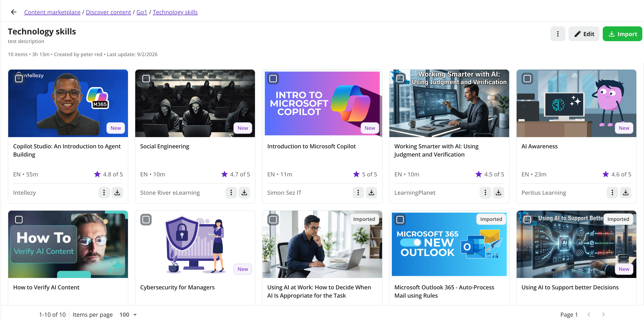The image size is (644, 321).
Task: Click the green Import button
Action: click(x=622, y=34)
